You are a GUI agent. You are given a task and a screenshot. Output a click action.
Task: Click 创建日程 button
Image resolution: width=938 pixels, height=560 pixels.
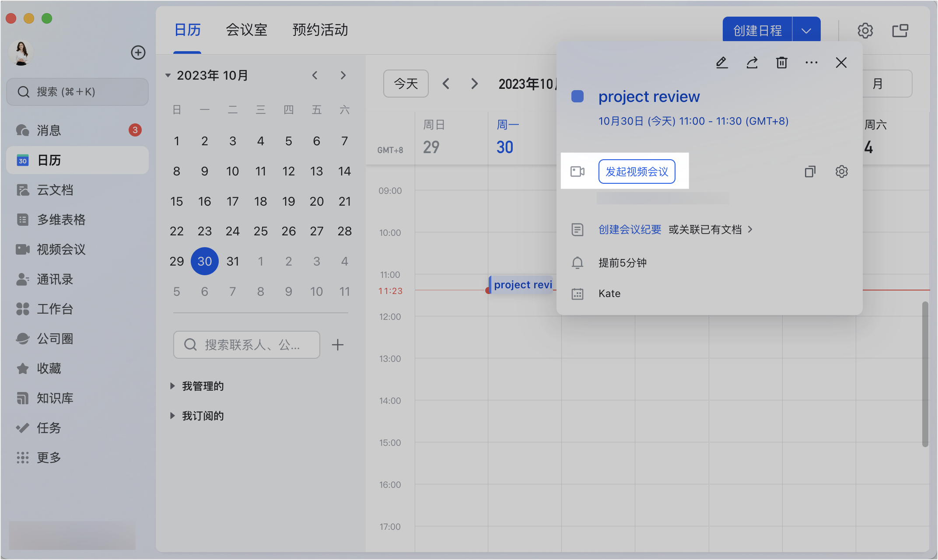pos(757,31)
